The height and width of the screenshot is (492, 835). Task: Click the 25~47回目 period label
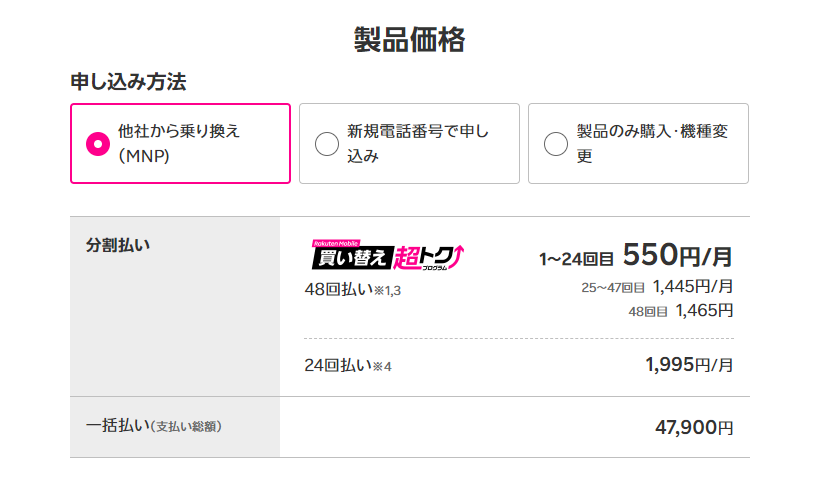pos(613,288)
